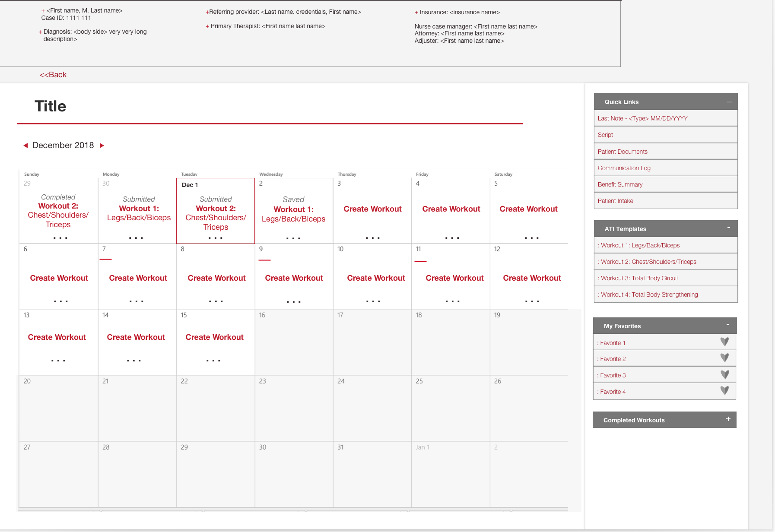Toggle heart icon for Favorite 1
Viewport: 775px width, 532px height.
tap(724, 342)
